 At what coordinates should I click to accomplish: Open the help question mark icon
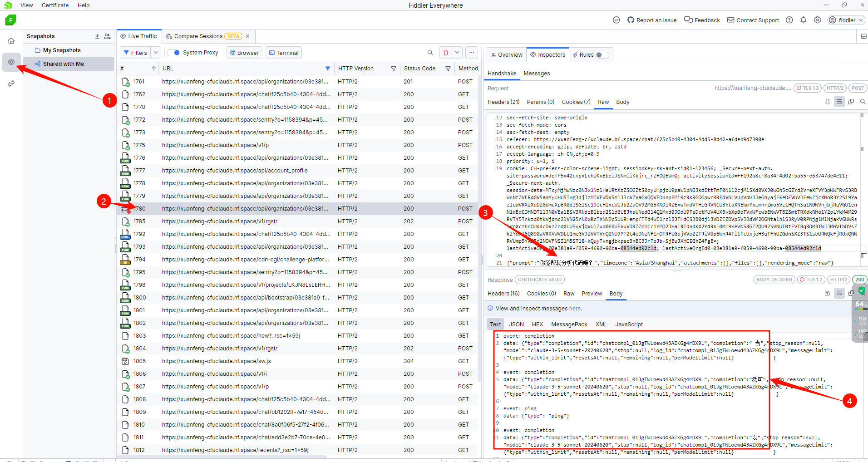click(789, 20)
